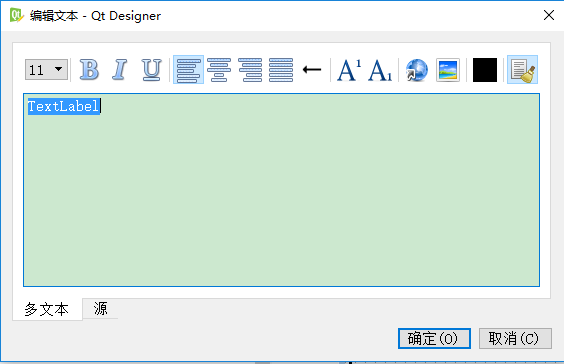The image size is (564, 364).
Task: Align text to the right
Action: (250, 69)
